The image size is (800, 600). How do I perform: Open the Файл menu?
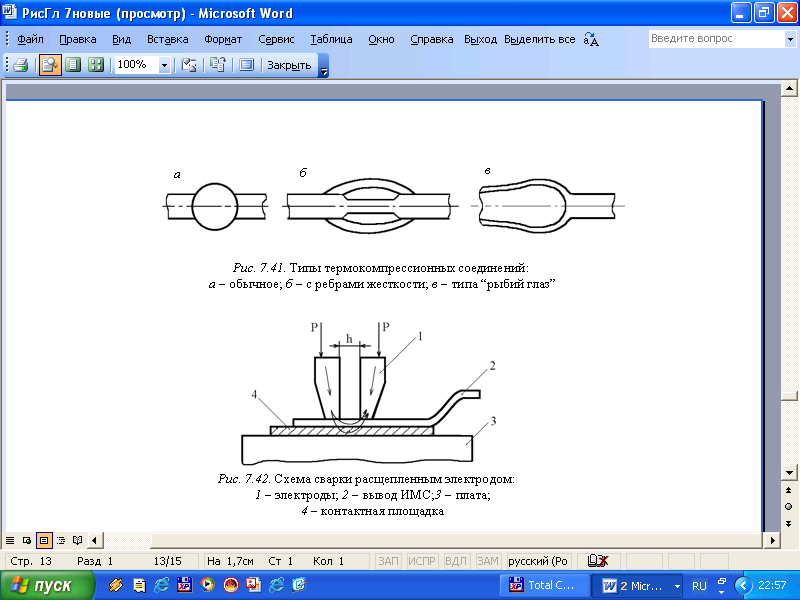[30, 39]
